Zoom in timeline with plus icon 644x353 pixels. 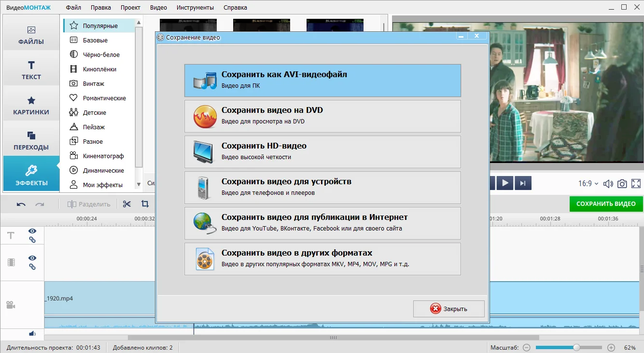click(x=611, y=347)
